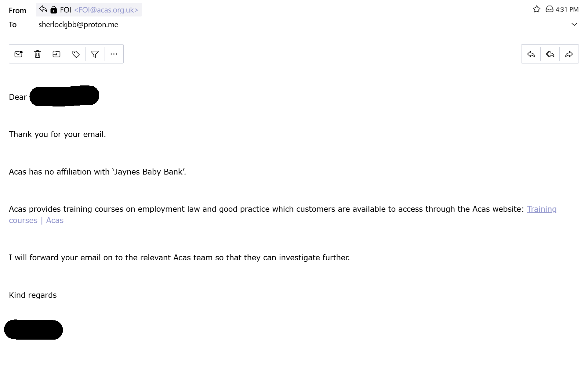Reply to the FOI email
588x375 pixels.
coord(531,54)
